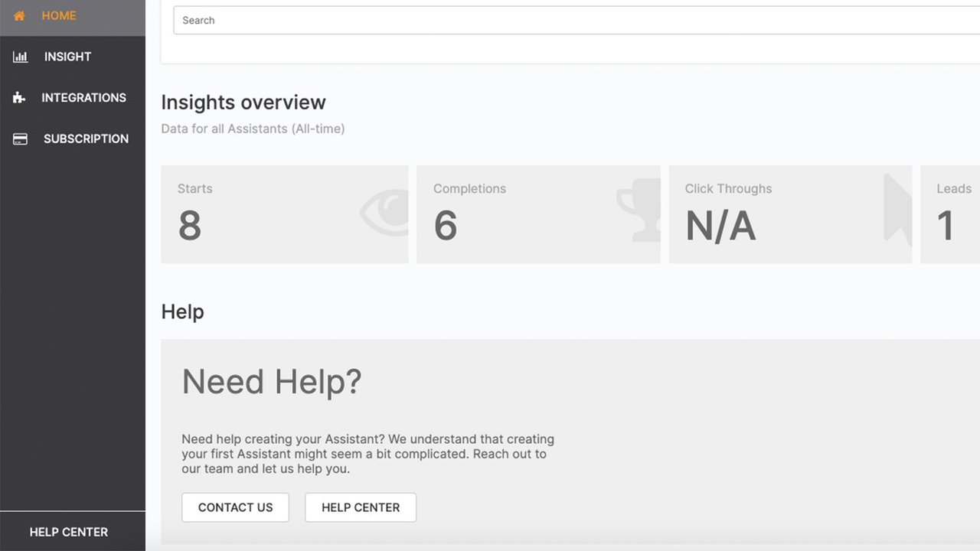
Task: Focus the Search input field
Action: pos(577,21)
